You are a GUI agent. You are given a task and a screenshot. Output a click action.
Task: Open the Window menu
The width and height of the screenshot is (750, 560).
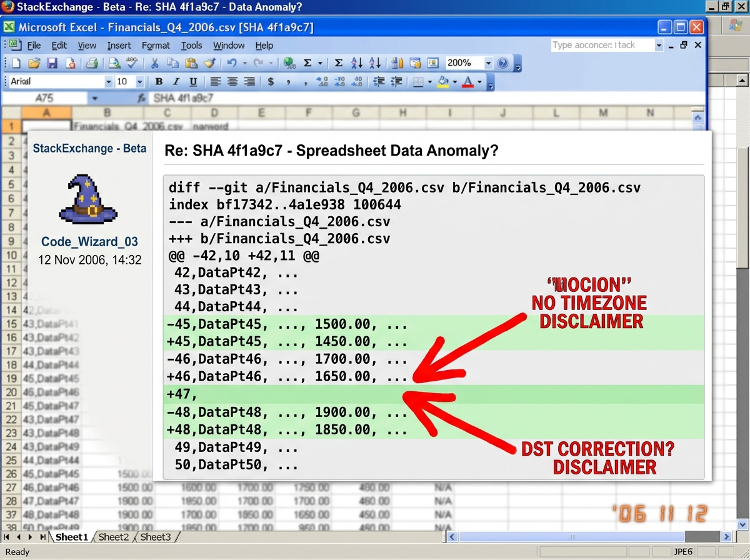click(x=229, y=45)
